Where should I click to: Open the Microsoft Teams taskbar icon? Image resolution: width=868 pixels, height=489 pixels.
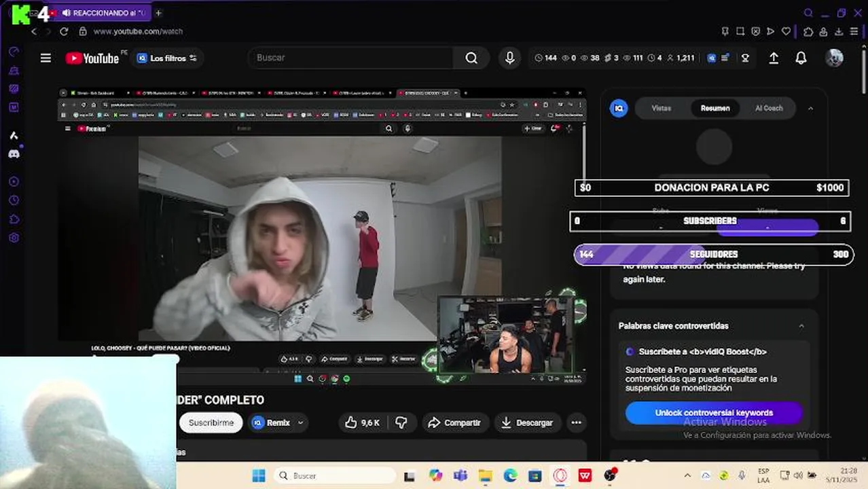(460, 475)
